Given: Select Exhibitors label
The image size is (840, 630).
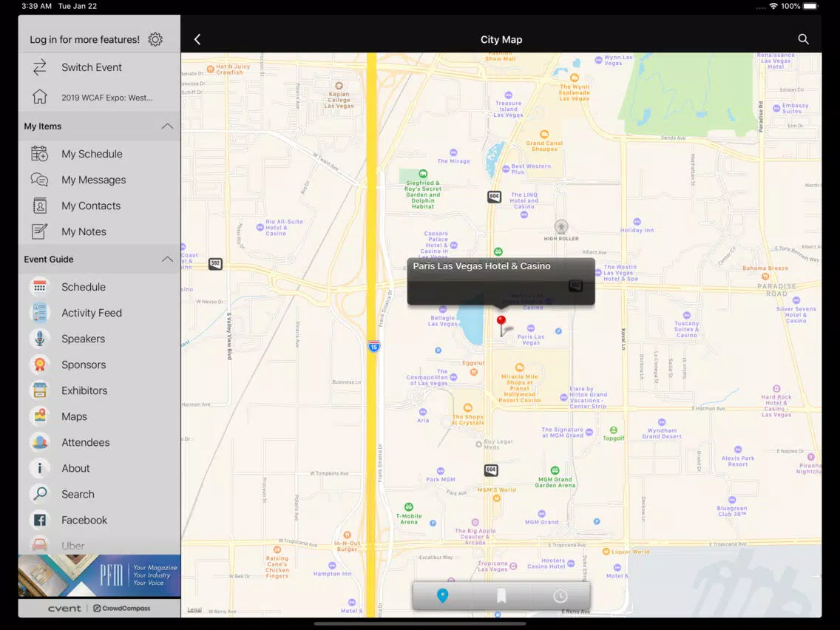Looking at the screenshot, I should click(x=84, y=390).
